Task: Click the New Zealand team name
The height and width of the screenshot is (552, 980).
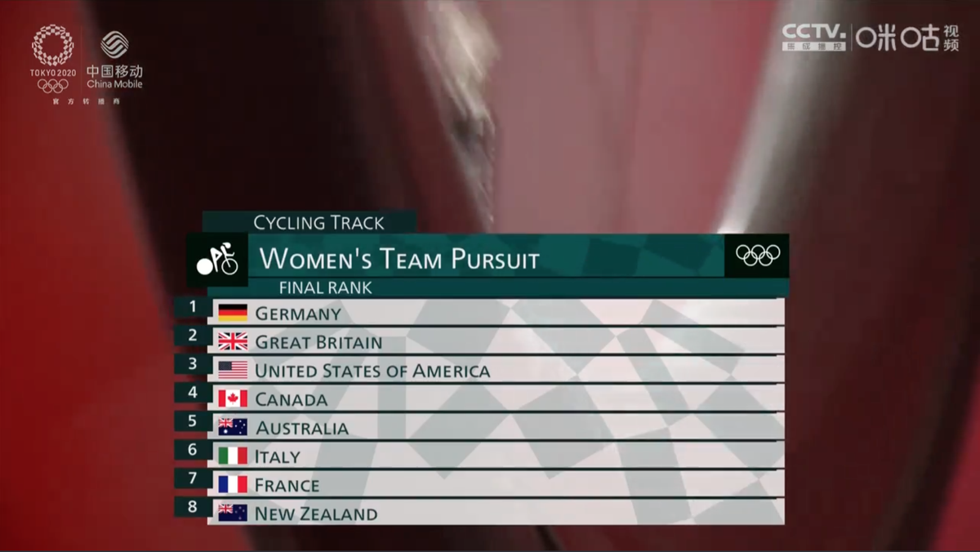Action: [316, 514]
